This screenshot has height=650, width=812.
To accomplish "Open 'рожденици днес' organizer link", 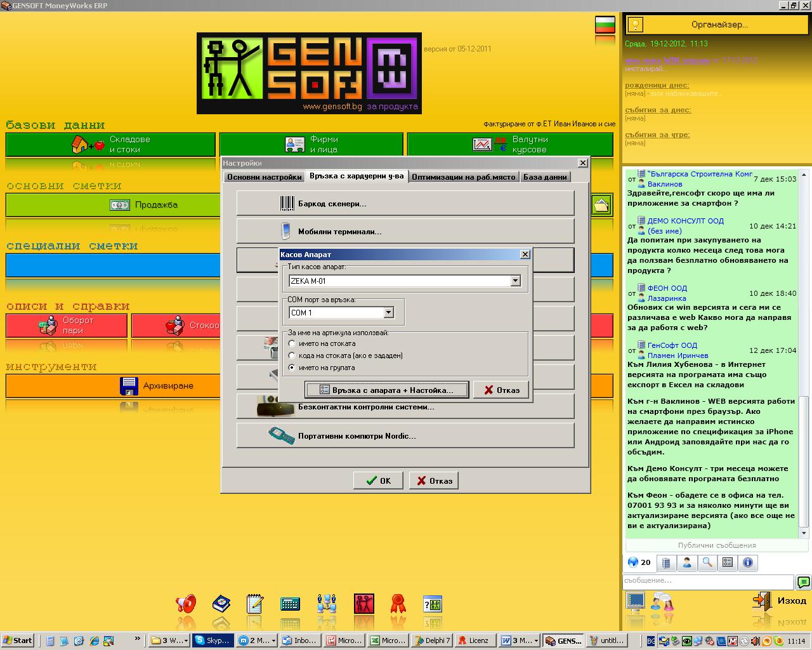I will click(657, 85).
